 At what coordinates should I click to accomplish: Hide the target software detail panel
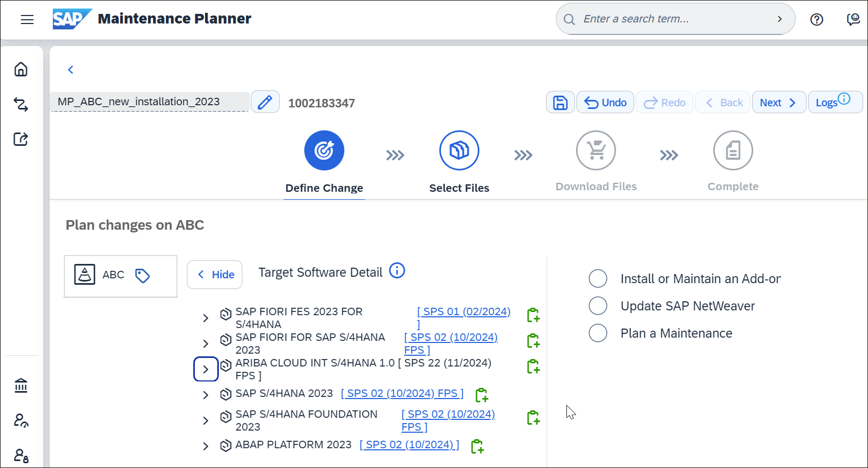pos(215,275)
